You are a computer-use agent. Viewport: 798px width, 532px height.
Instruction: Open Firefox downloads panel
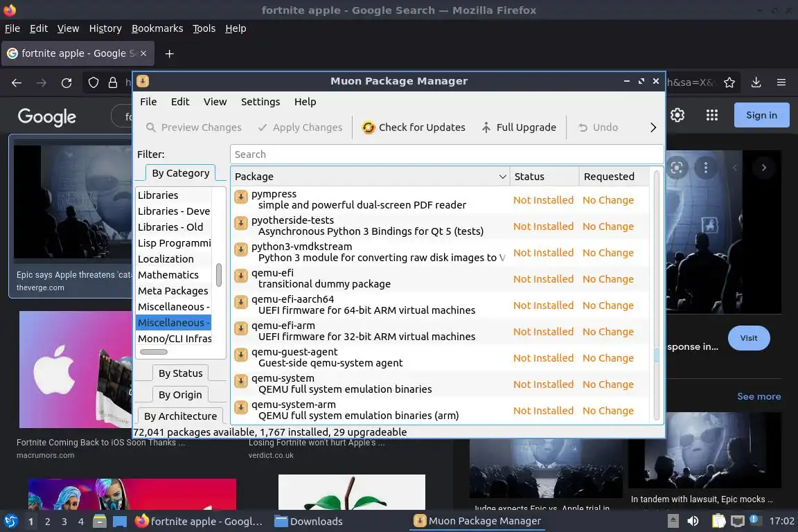point(756,82)
